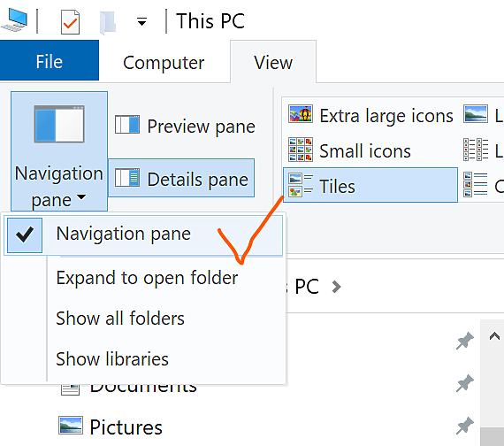Choose Extra large icons layout
The height and width of the screenshot is (446, 504).
click(371, 115)
